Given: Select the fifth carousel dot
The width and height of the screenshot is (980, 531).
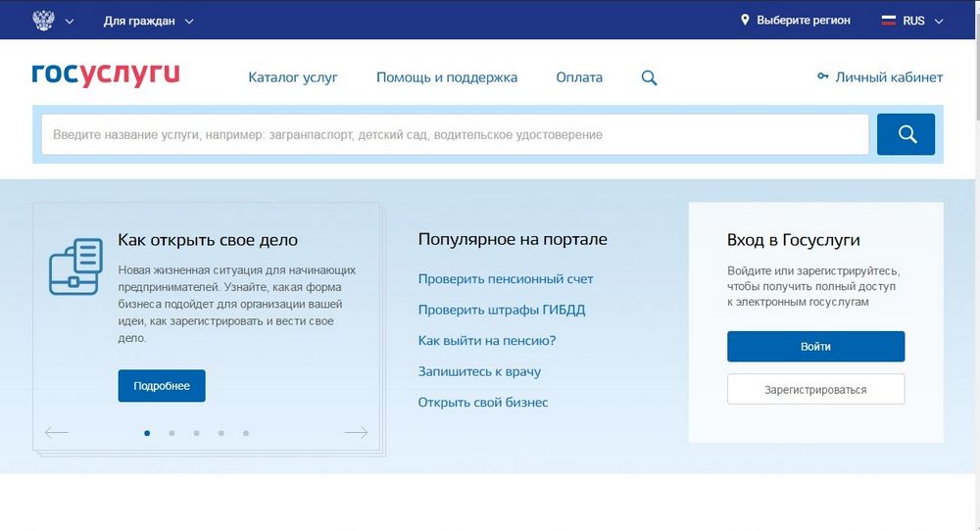Looking at the screenshot, I should click(246, 433).
